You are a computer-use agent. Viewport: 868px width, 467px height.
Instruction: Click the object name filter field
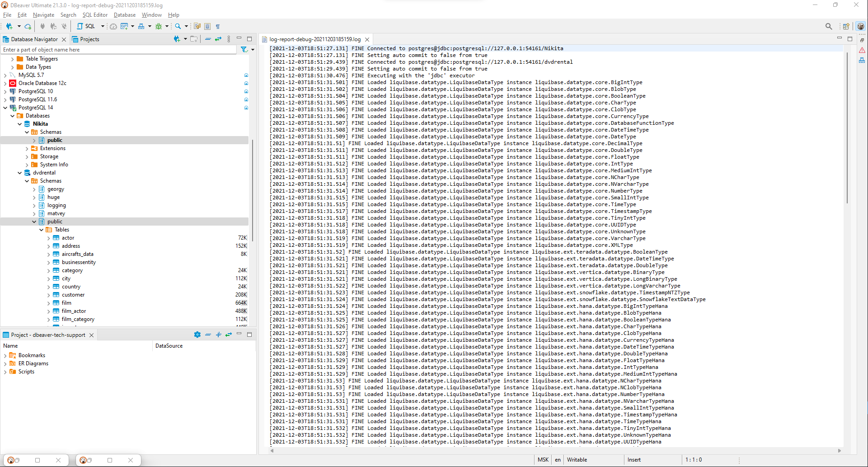[118, 50]
